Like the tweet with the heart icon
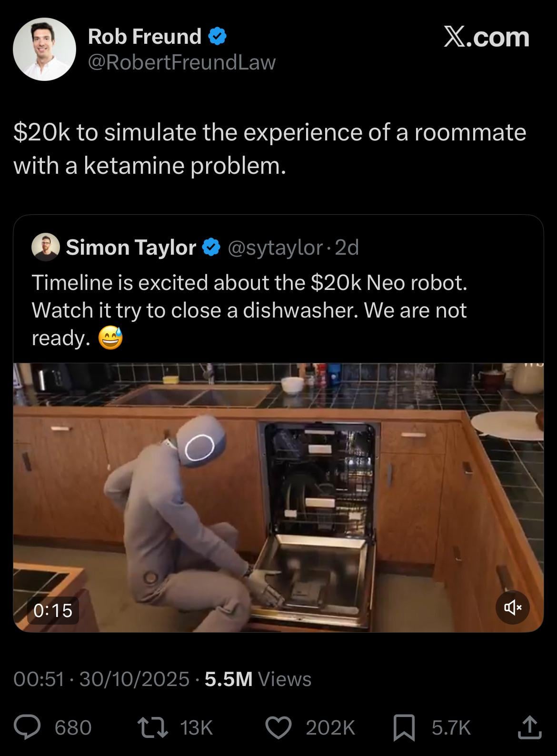The image size is (557, 756). tap(278, 727)
